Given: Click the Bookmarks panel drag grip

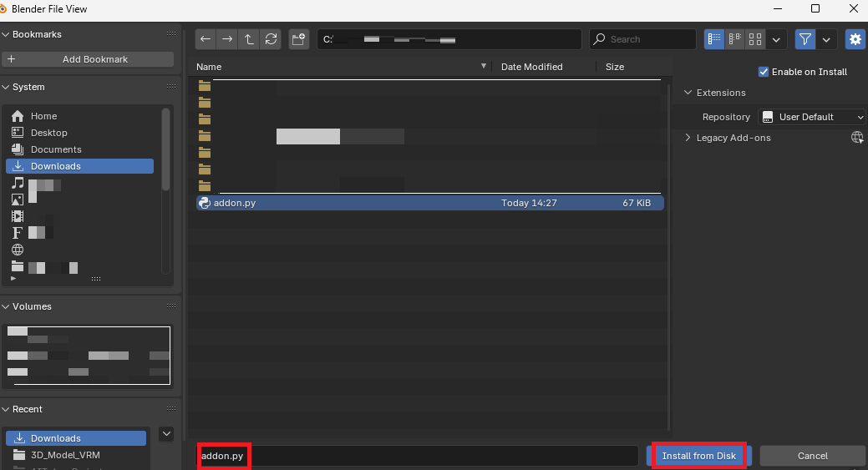Looking at the screenshot, I should pyautogui.click(x=171, y=34).
